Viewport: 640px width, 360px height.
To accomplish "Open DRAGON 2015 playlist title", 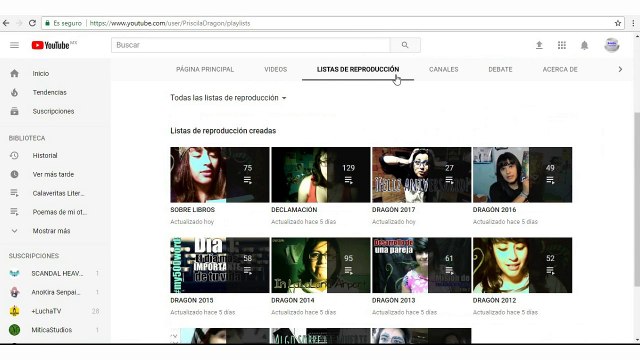I will coord(192,300).
